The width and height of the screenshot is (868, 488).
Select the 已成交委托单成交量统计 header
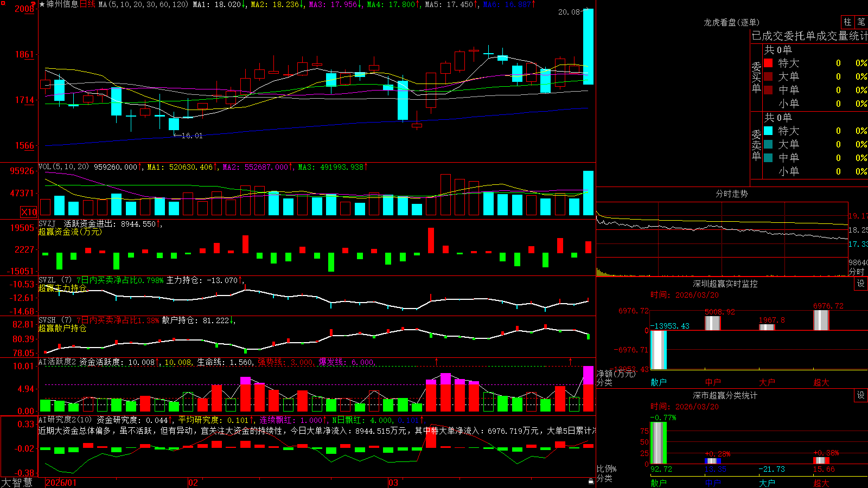click(x=809, y=36)
